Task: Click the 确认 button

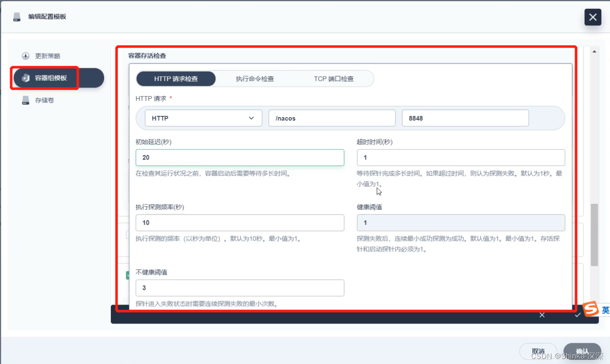Action: click(582, 351)
